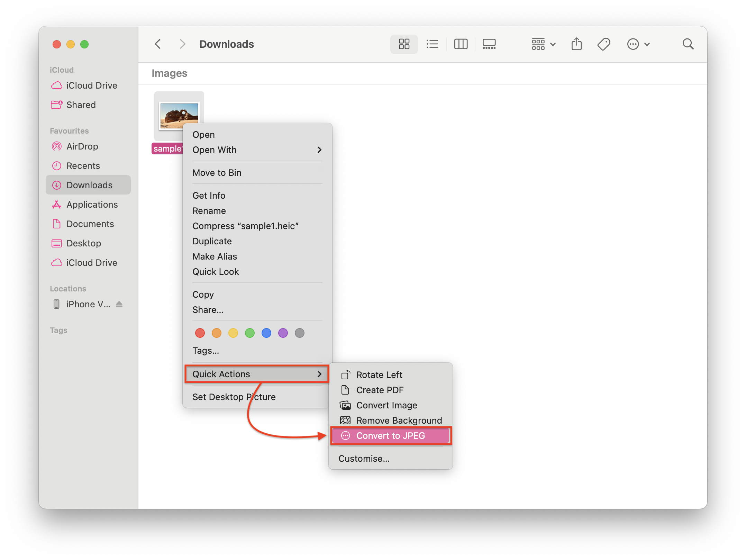This screenshot has width=746, height=560.
Task: Eject the iPhone device
Action: [119, 304]
